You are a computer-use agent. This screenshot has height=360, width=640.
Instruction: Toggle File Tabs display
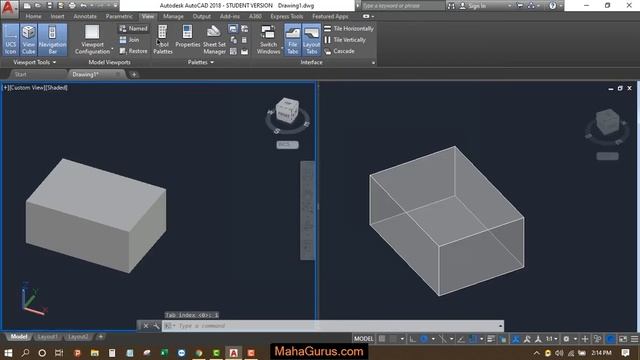(293, 39)
